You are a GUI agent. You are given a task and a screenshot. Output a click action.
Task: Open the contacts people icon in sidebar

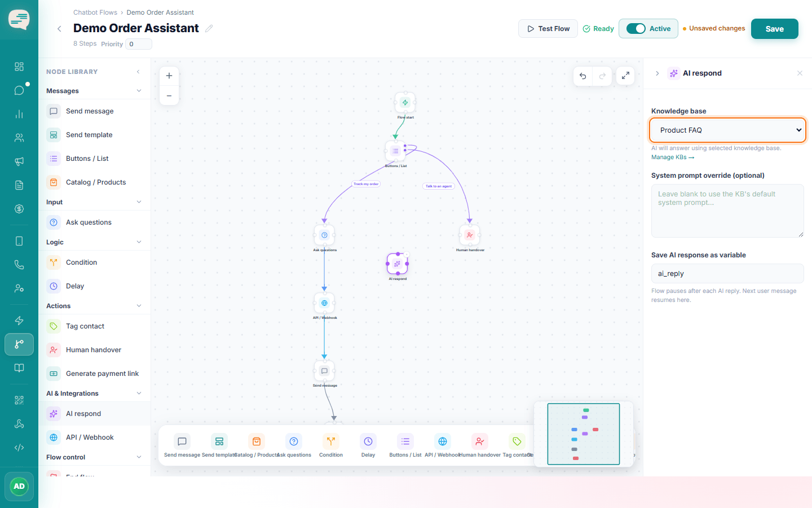click(19, 138)
